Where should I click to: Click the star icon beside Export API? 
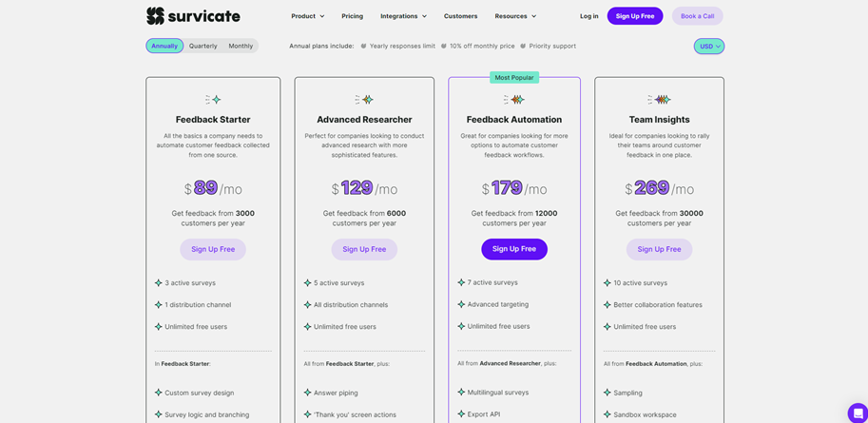461,413
